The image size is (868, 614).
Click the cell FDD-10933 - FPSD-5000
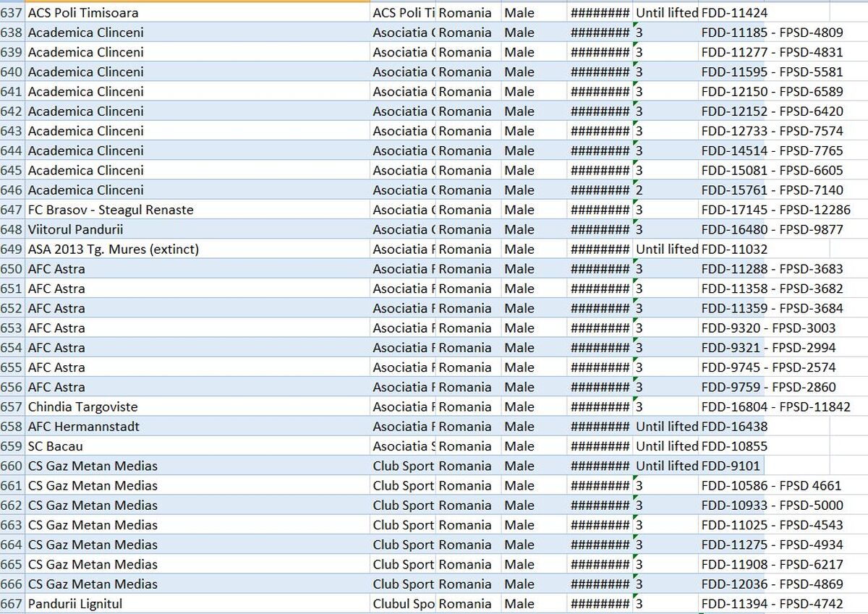click(772, 505)
